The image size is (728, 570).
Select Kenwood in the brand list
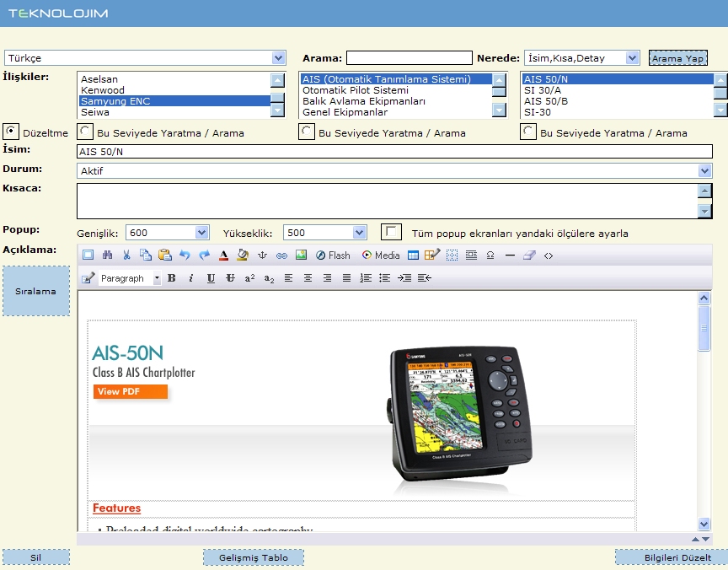point(174,90)
